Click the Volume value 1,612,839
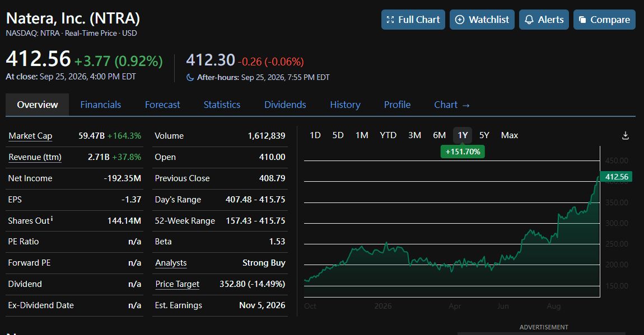Screen dimensions: 644x335 (267, 136)
